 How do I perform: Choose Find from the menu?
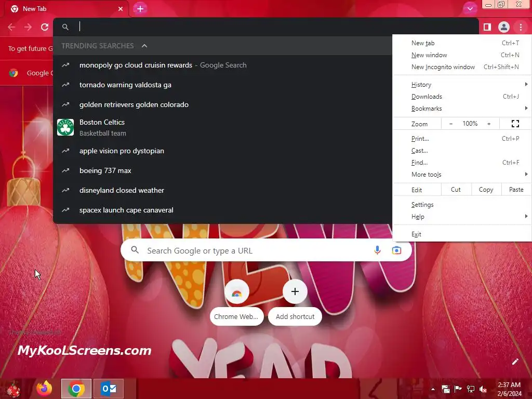click(462, 163)
